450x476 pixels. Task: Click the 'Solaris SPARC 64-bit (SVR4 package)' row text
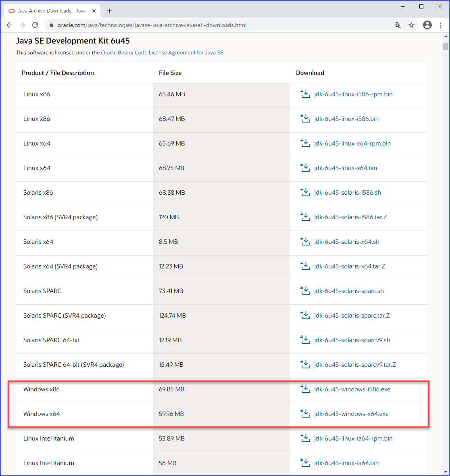point(74,365)
